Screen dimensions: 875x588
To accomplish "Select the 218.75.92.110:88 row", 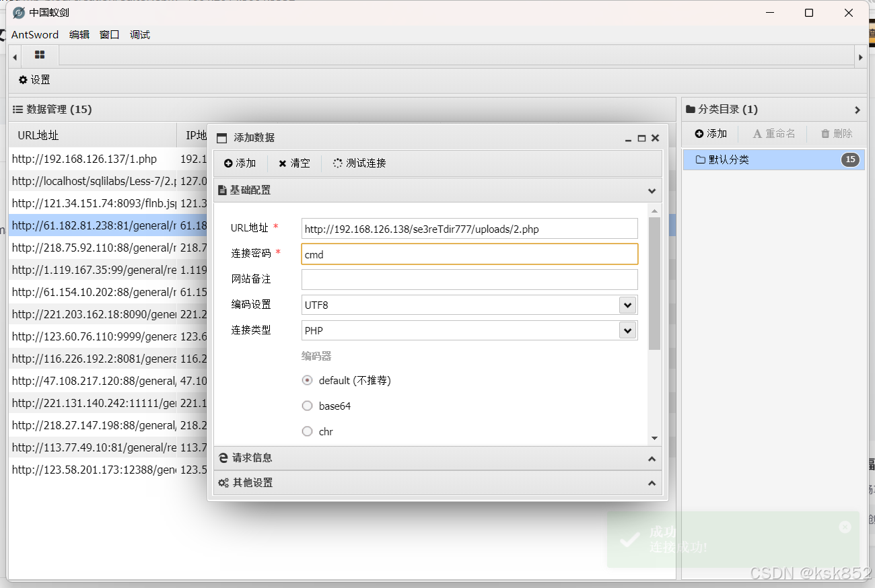I will (x=108, y=248).
